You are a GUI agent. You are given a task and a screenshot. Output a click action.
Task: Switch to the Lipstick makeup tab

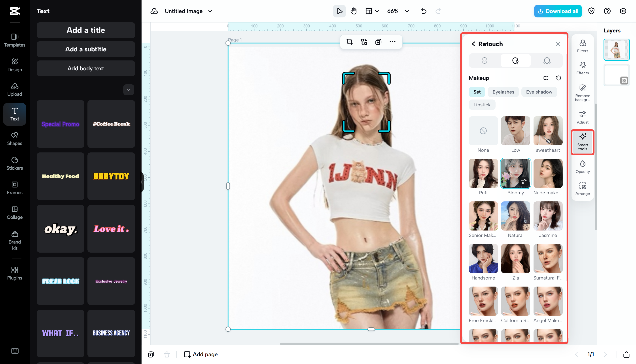point(482,105)
